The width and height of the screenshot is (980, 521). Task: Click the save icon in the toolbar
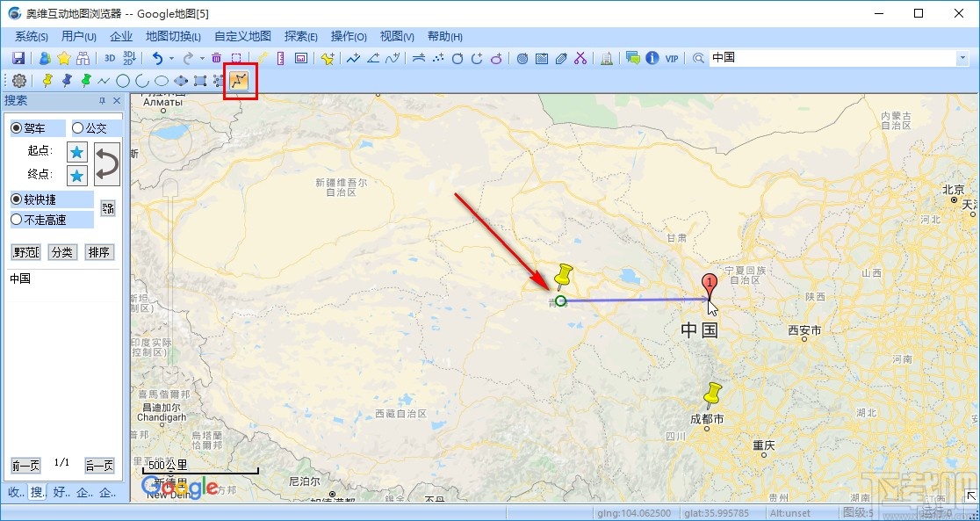(x=18, y=57)
